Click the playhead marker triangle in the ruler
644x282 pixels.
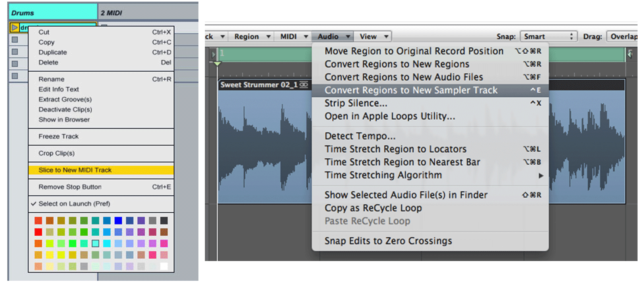[217, 64]
